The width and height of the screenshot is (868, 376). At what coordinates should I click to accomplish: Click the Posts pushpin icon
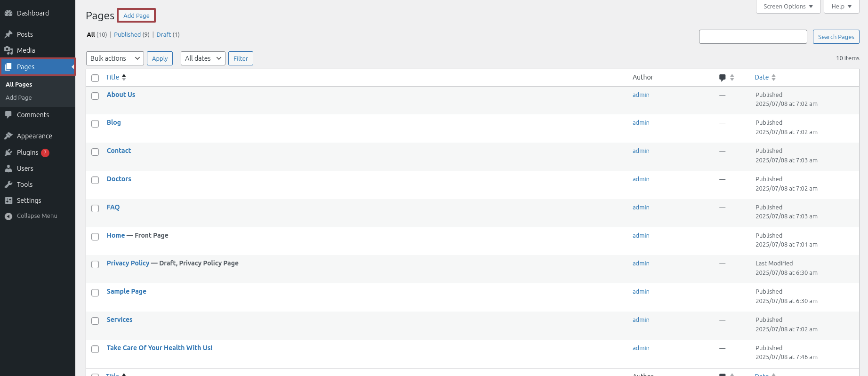click(x=8, y=34)
